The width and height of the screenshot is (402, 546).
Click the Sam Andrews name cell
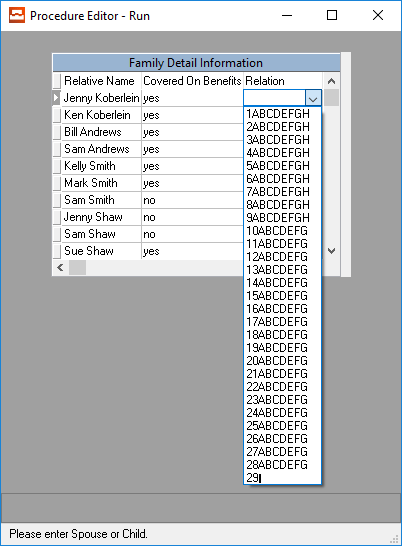101,149
